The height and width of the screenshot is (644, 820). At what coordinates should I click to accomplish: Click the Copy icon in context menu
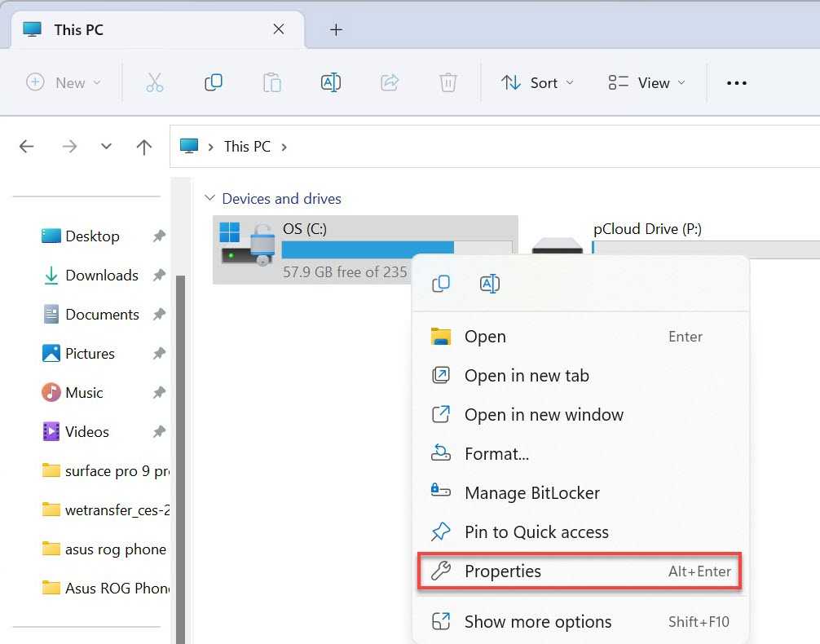coord(441,284)
